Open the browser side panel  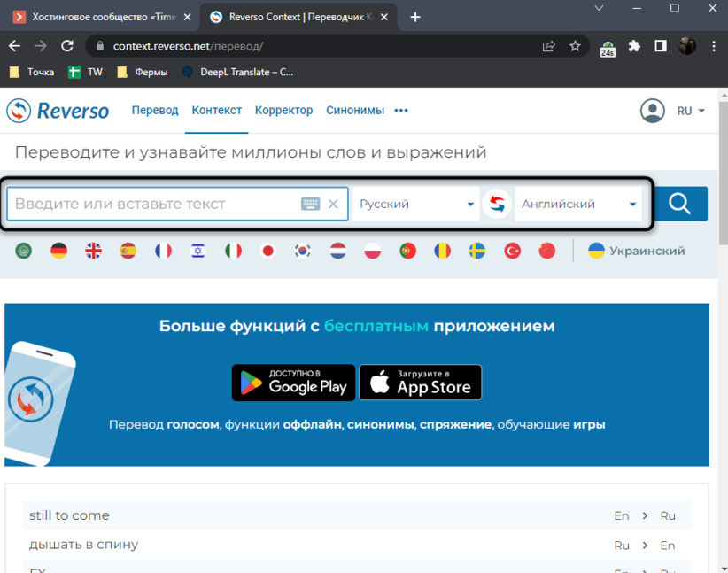tap(660, 46)
